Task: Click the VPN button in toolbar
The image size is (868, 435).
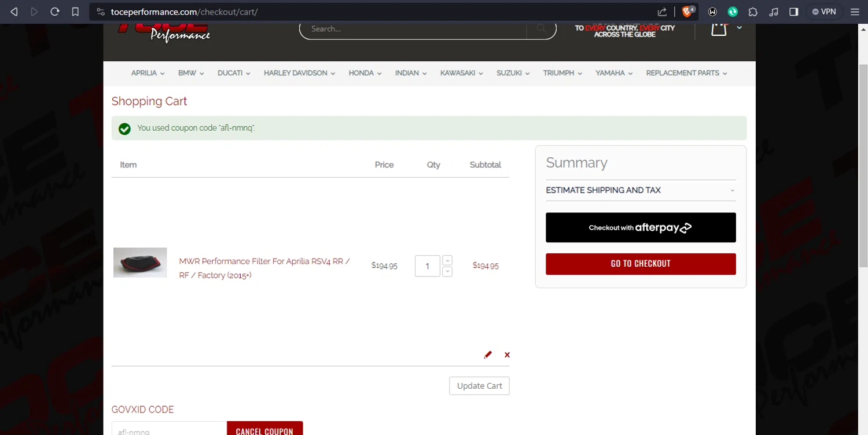Action: [x=824, y=12]
